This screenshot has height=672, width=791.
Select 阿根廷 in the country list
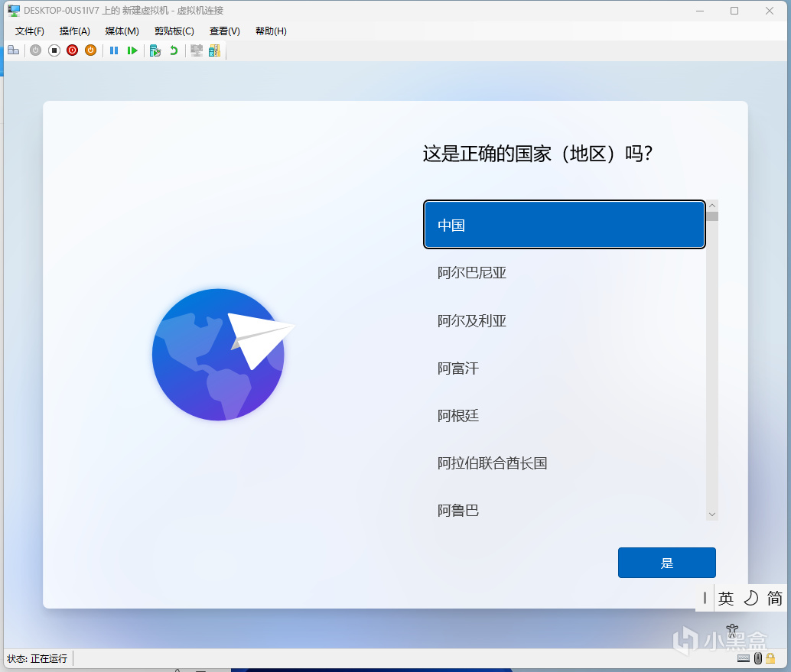tap(564, 415)
